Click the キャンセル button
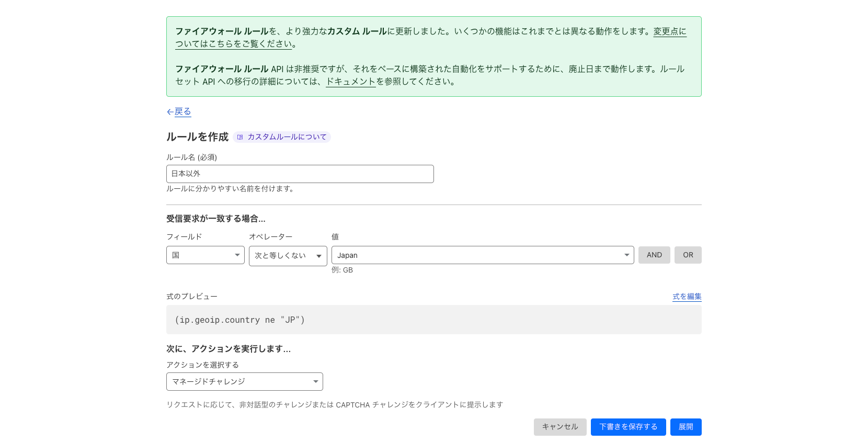Viewport: 868px width, 442px height. [x=560, y=427]
